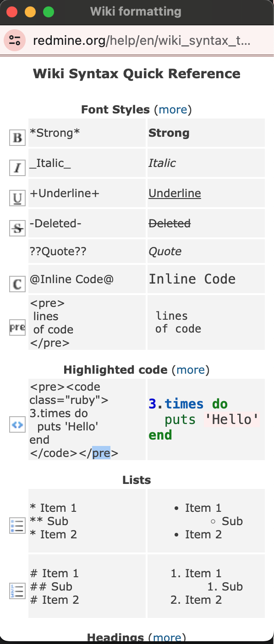Open site settings icon in address bar

pyautogui.click(x=15, y=41)
